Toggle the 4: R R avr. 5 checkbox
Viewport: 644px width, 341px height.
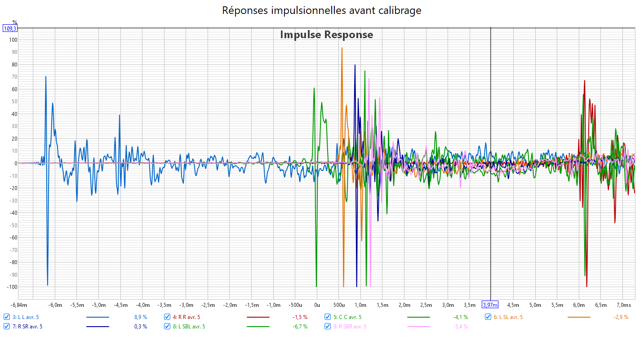[x=167, y=317]
